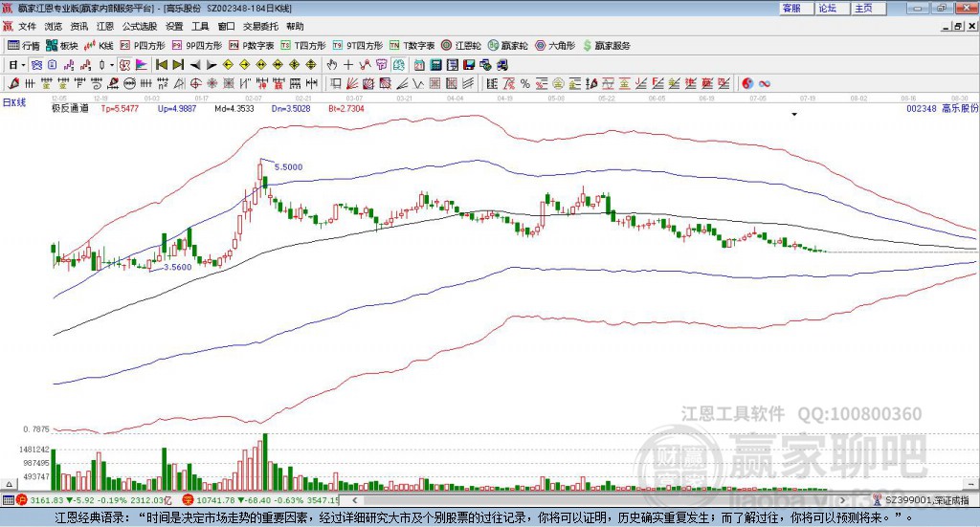
Task: Select the red pencil drawing tool
Action: (13, 83)
